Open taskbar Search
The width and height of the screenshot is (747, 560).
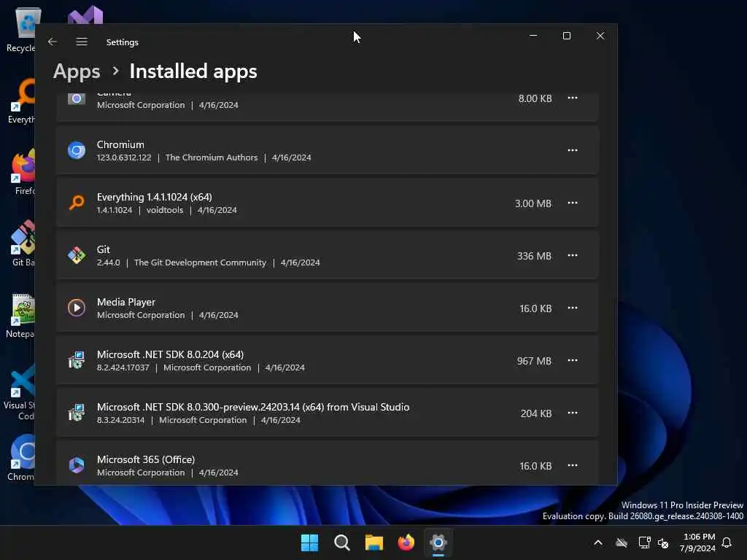pos(341,542)
